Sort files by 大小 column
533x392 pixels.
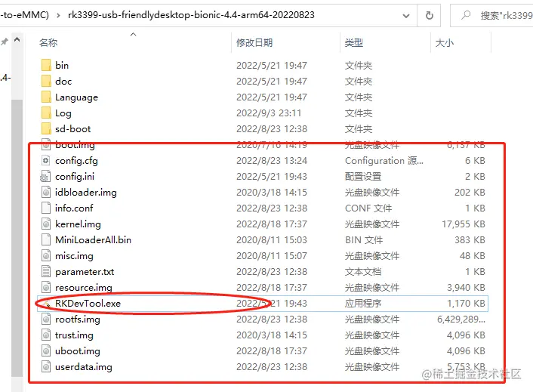point(445,42)
